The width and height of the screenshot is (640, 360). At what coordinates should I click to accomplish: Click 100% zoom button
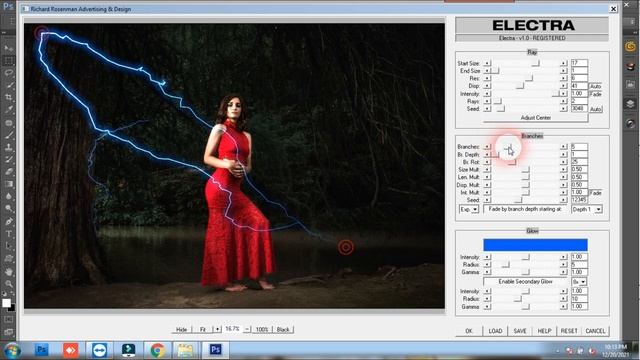(262, 329)
